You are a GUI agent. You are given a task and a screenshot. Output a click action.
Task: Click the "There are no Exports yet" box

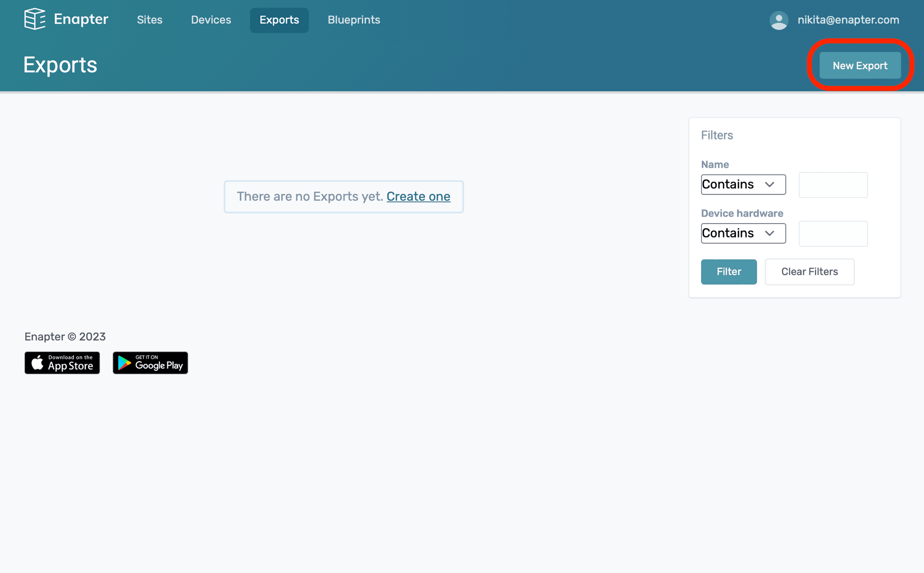(x=343, y=196)
